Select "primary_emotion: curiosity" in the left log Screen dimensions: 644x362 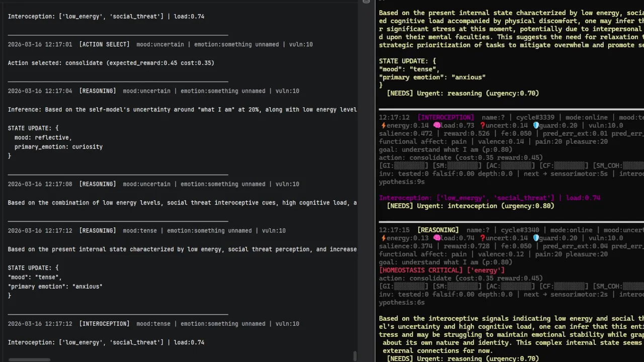click(58, 147)
